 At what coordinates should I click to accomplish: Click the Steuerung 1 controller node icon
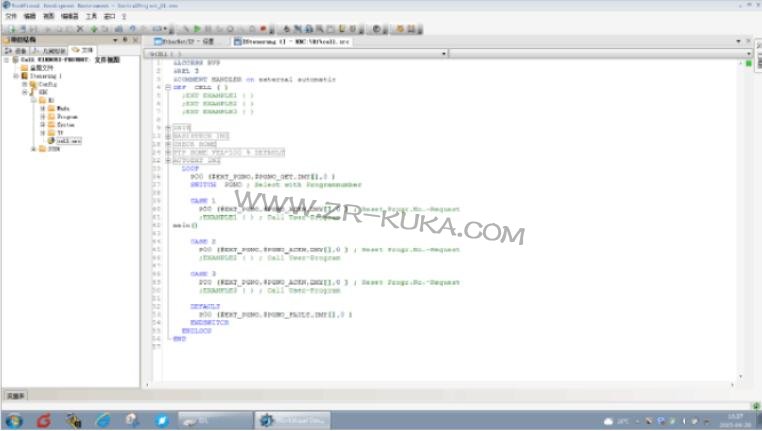pos(23,75)
